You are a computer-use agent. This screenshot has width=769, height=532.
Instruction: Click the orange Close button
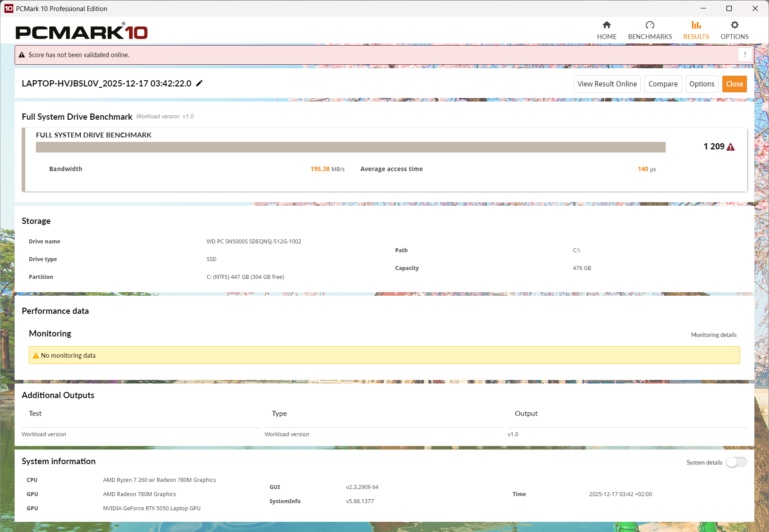[x=734, y=84]
